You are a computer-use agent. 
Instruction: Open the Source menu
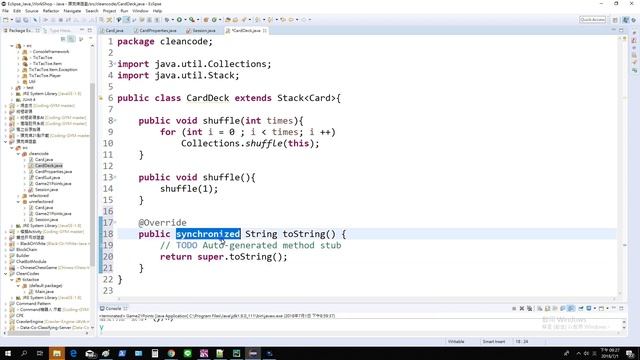31,11
